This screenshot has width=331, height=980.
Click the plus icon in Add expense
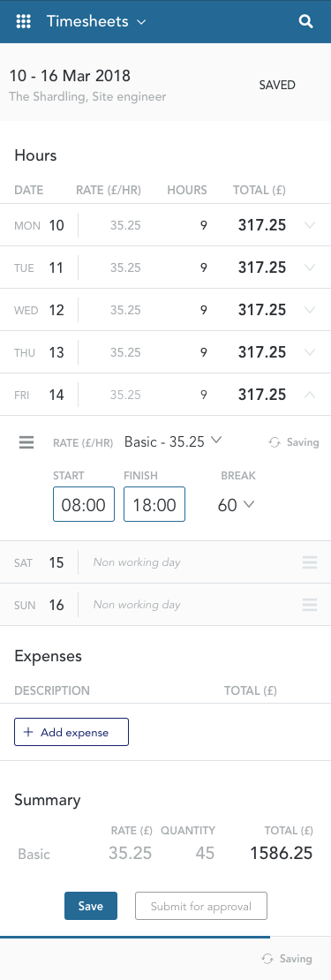click(x=28, y=733)
